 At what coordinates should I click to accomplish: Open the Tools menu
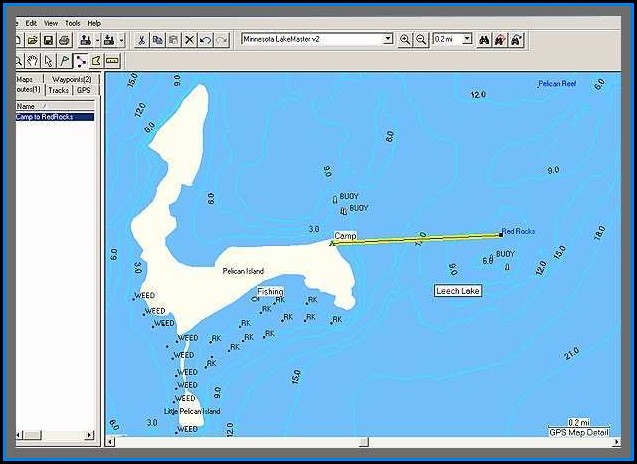pos(73,23)
